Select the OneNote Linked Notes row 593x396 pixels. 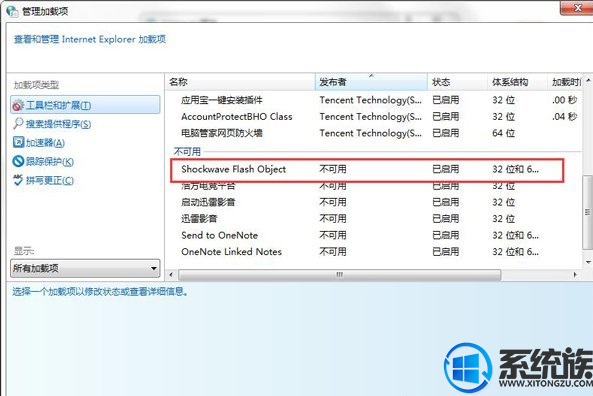[374, 252]
